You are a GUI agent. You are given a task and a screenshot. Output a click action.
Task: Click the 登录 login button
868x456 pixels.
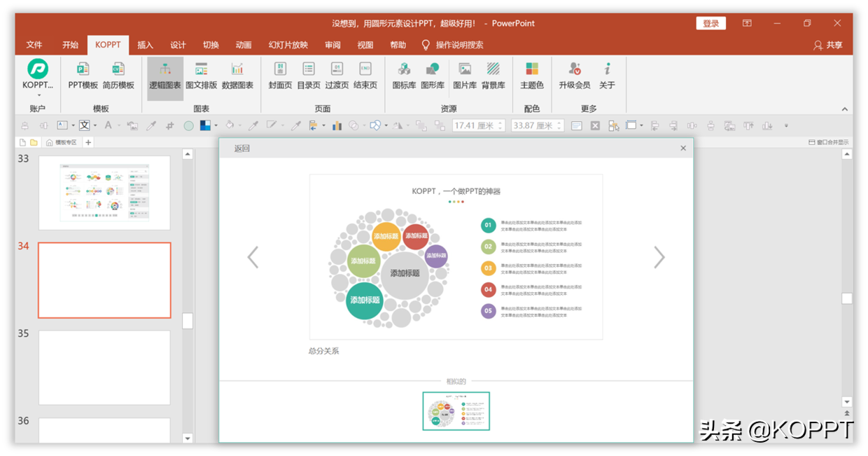tap(711, 23)
